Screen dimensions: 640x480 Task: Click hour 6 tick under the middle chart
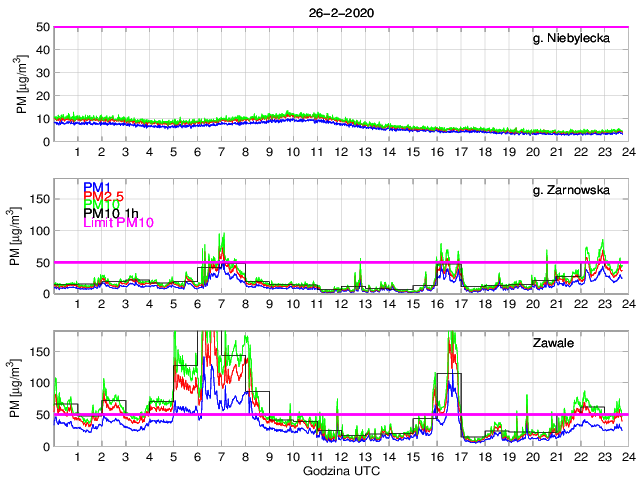tap(197, 304)
